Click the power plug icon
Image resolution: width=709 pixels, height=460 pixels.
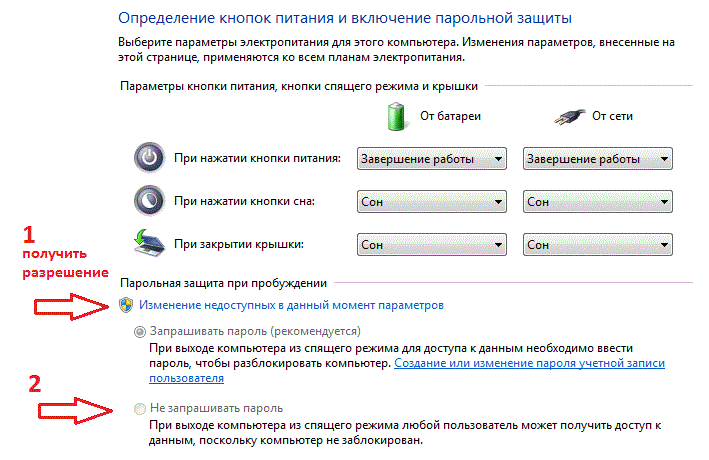(x=570, y=117)
